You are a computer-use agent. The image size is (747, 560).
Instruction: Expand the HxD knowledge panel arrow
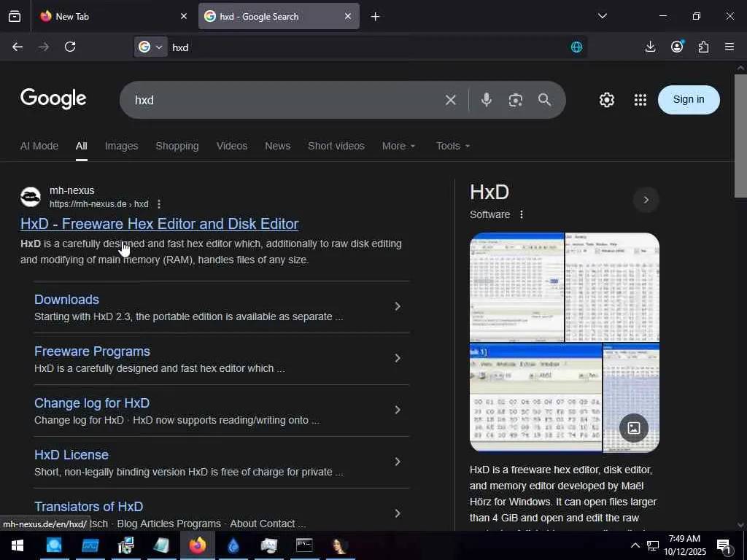[x=646, y=200]
